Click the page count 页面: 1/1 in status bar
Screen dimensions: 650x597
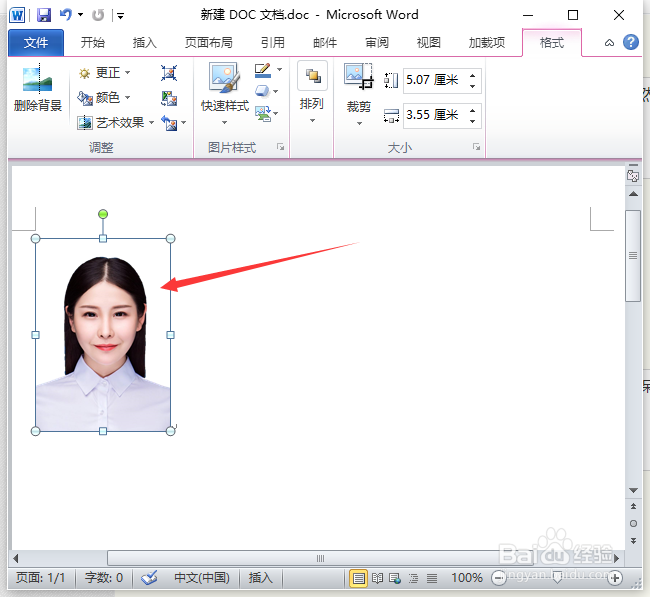click(41, 578)
